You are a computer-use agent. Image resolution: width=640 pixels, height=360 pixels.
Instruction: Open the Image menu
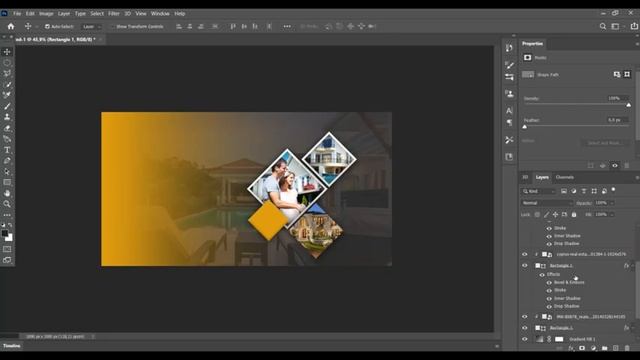coord(46,13)
